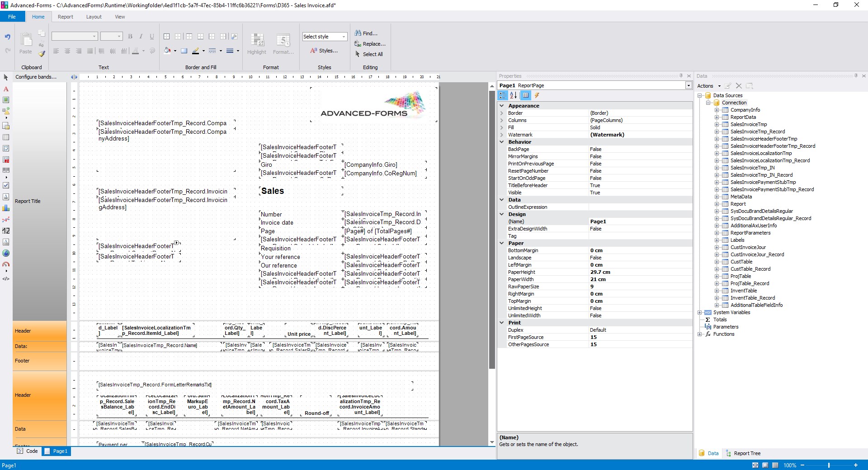Click the Format Painter brush icon
Screen dimensions: 868x470
pyautogui.click(x=42, y=54)
